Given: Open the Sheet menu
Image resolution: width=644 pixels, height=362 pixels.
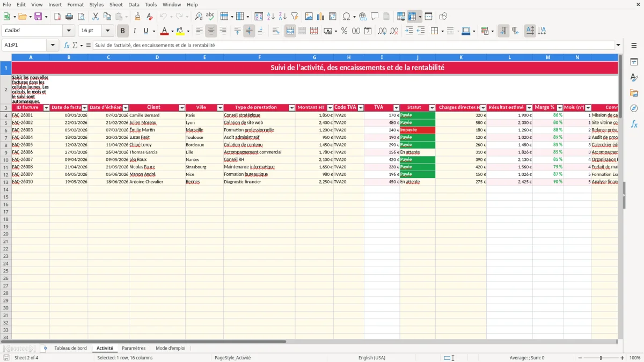Looking at the screenshot, I should pos(116,4).
